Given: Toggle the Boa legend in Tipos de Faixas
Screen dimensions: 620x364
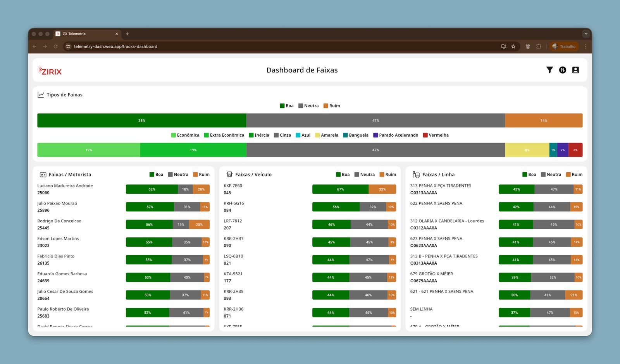Looking at the screenshot, I should (x=287, y=106).
